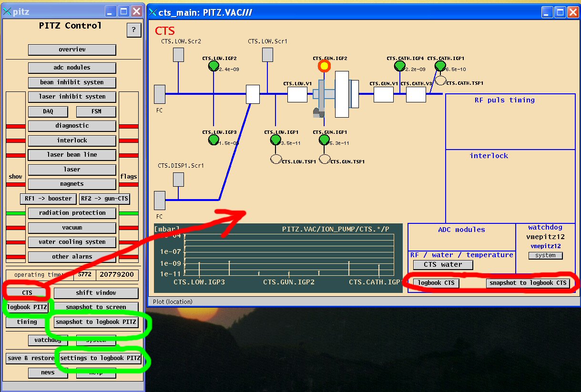Click the CTS.GUN.IGP2 orange pump indicator
This screenshot has width=581, height=392.
(x=324, y=66)
